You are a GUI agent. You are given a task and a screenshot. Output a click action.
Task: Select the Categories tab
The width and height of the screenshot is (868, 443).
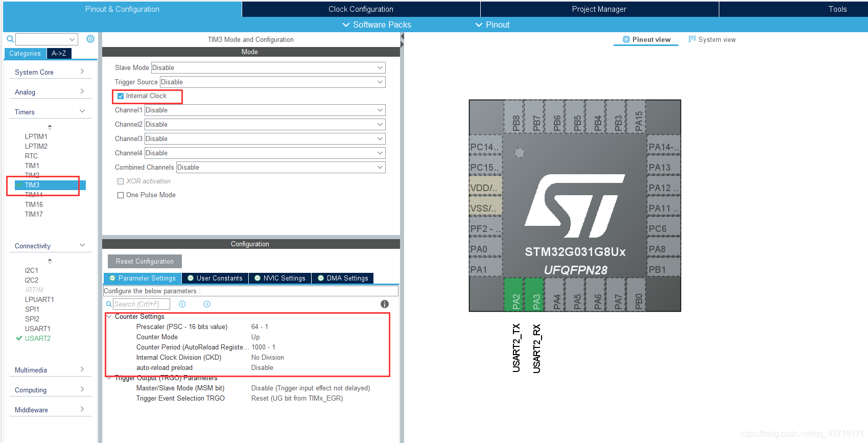(25, 53)
